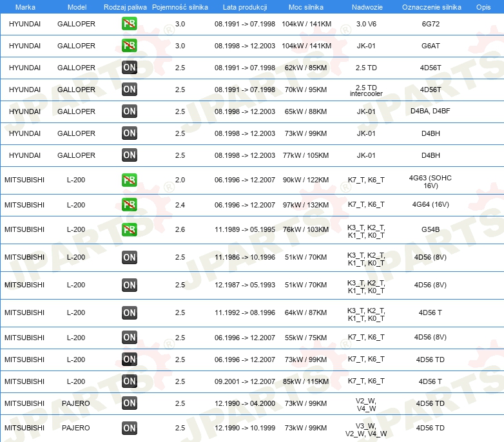Click the Lata produkcji column header

[x=245, y=7]
